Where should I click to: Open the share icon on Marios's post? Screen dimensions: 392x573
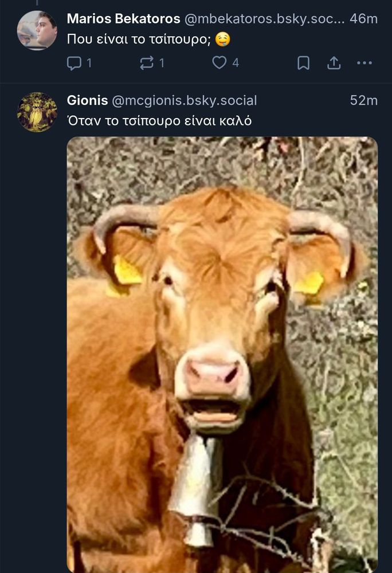point(334,63)
